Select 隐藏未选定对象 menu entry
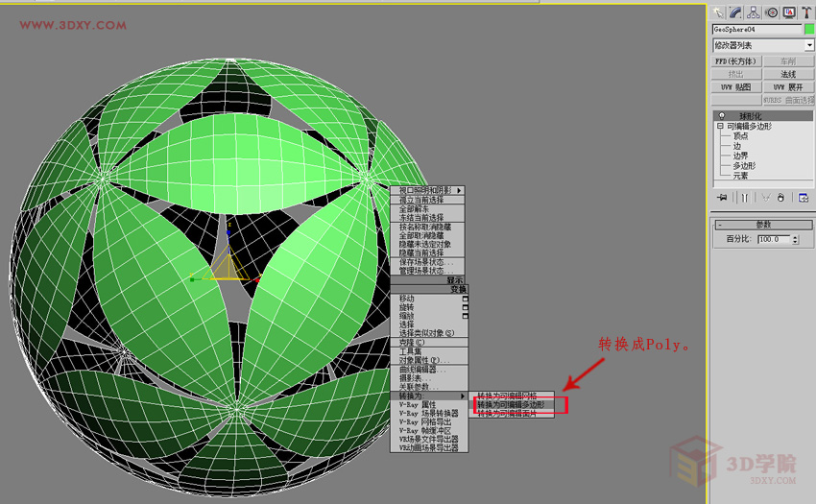 pos(427,244)
